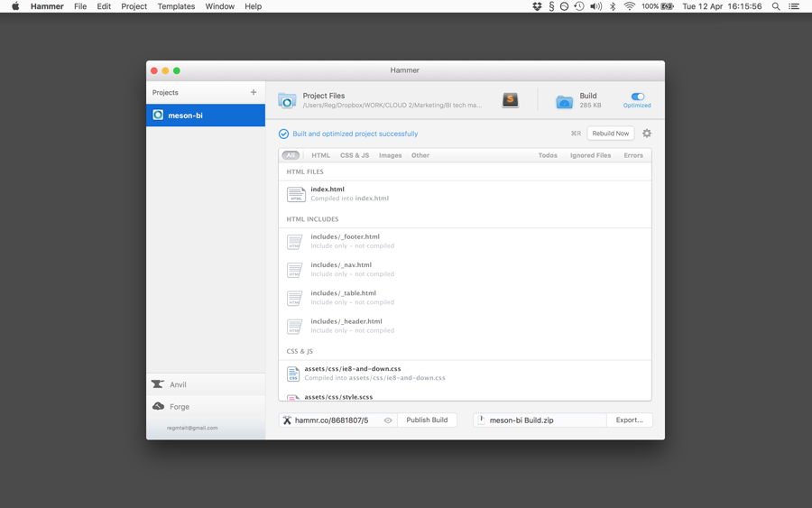Click 'Compiled into assets/css/ie8-and-down.css' text
Screen dimensions: 812x508
click(x=375, y=378)
